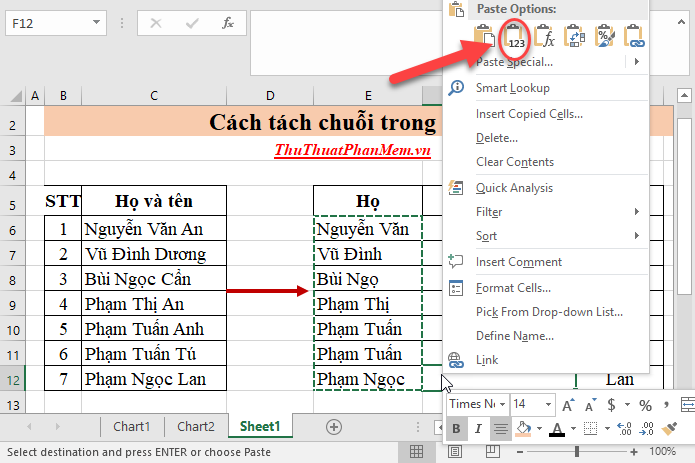Switch to the Chart2 sheet tab
The height and width of the screenshot is (463, 695).
(x=196, y=426)
